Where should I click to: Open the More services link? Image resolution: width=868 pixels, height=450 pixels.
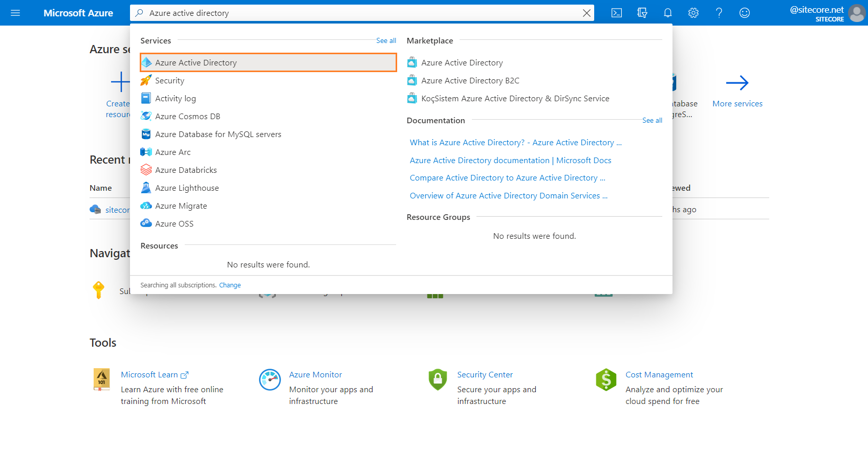[x=737, y=103]
